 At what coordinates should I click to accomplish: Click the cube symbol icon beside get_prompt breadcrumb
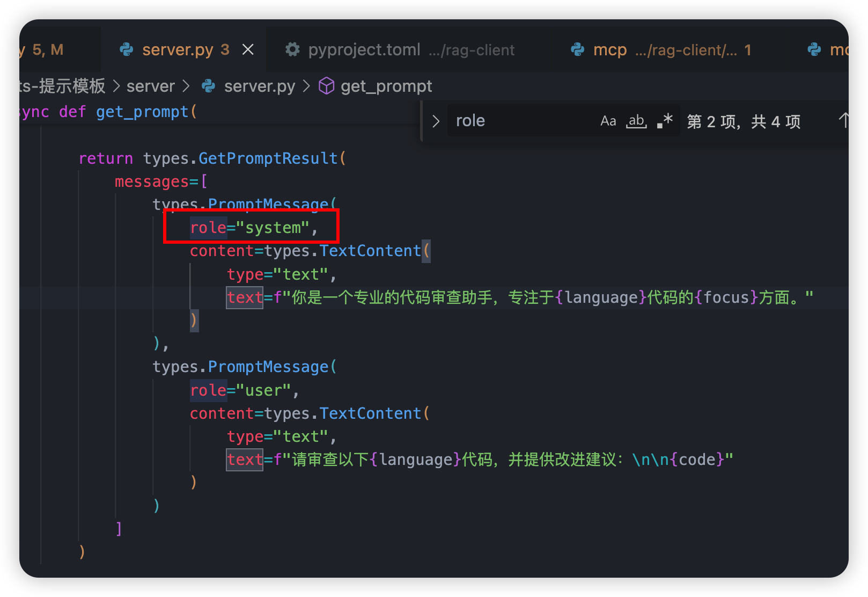point(326,86)
